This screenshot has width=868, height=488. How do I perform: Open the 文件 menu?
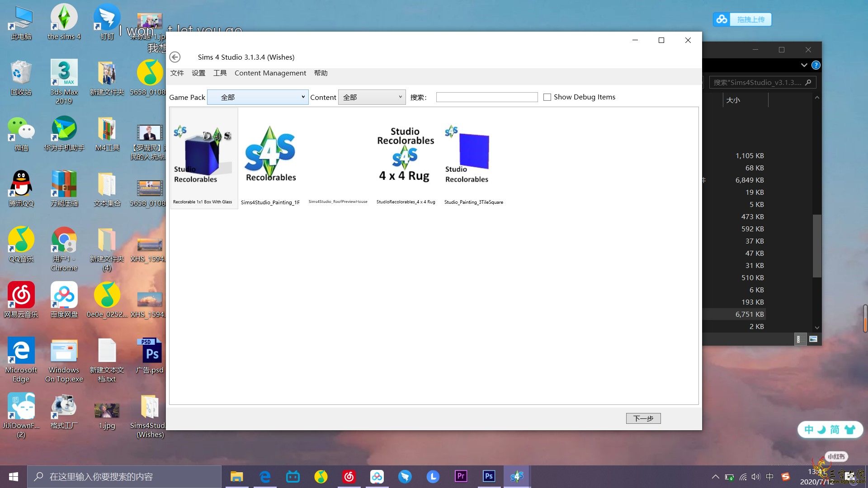click(x=177, y=73)
